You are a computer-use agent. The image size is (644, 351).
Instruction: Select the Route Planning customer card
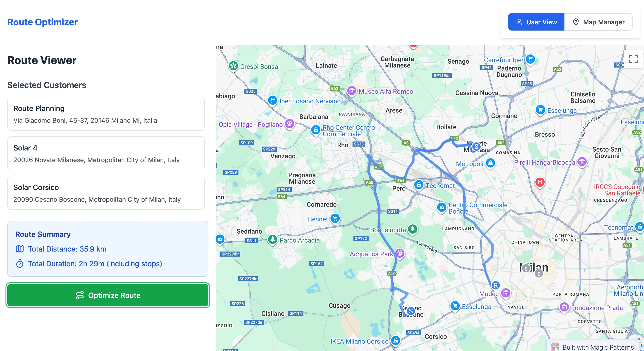click(106, 114)
